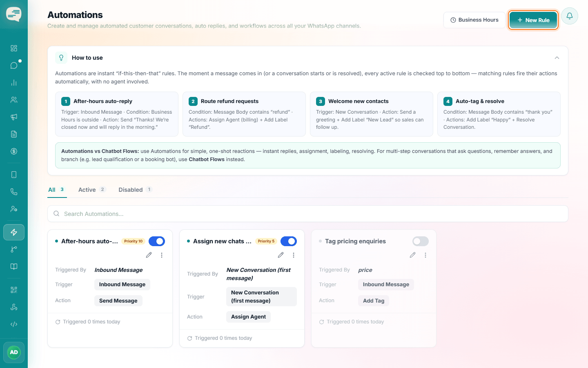Select the active Automations lightning sidebar item
588x368 pixels.
14,232
